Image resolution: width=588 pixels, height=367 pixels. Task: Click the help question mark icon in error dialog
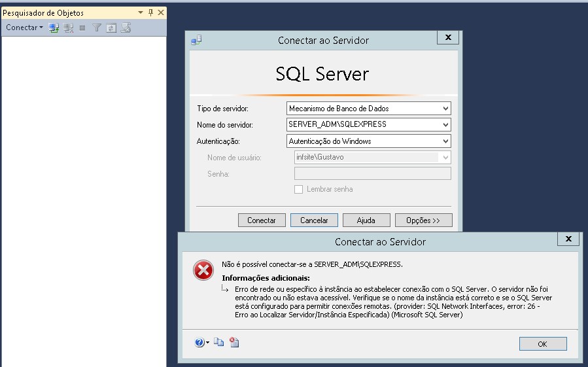199,342
